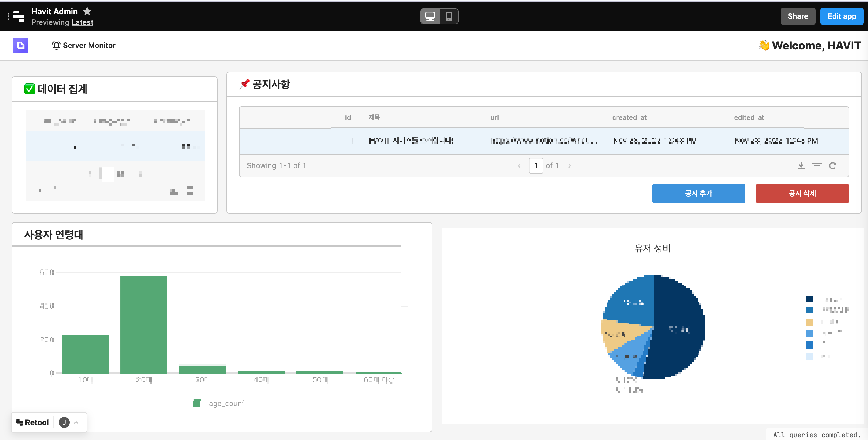Click the page number input field
This screenshot has height=440, width=868.
tap(535, 166)
